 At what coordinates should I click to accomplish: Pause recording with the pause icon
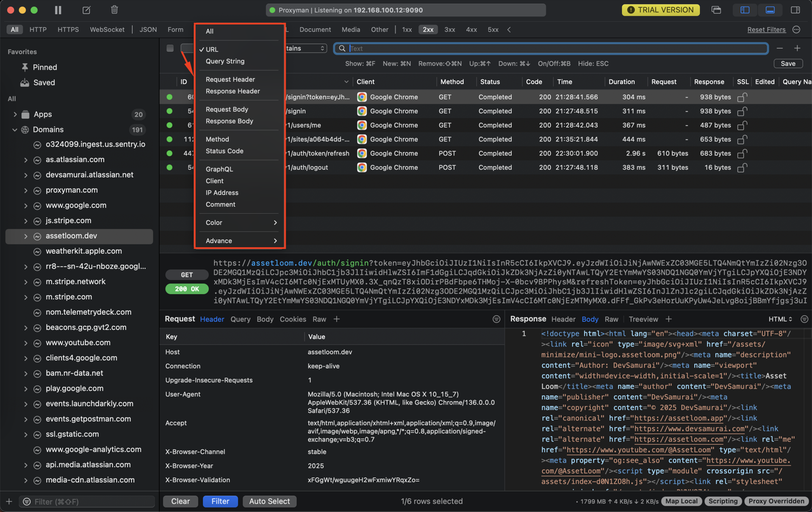[x=58, y=10]
